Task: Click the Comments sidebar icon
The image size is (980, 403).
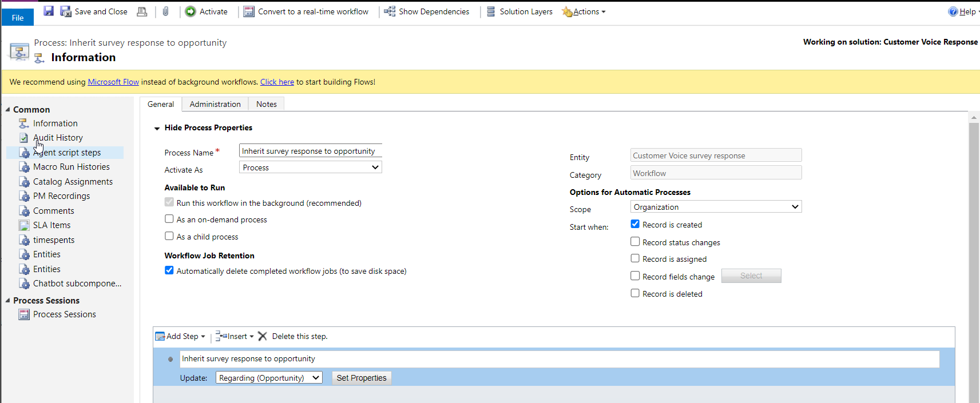Action: click(x=24, y=211)
